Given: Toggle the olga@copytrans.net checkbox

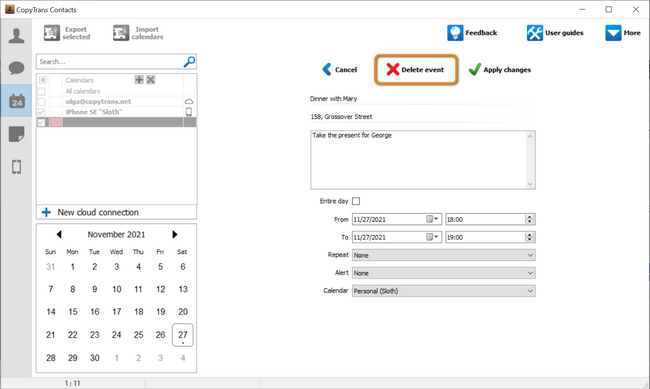Looking at the screenshot, I should click(x=41, y=102).
